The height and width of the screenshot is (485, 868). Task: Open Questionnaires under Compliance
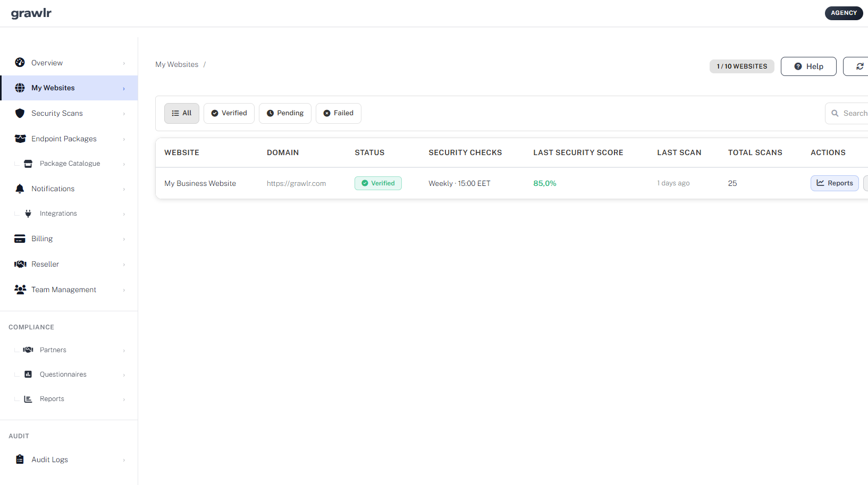pyautogui.click(x=69, y=375)
